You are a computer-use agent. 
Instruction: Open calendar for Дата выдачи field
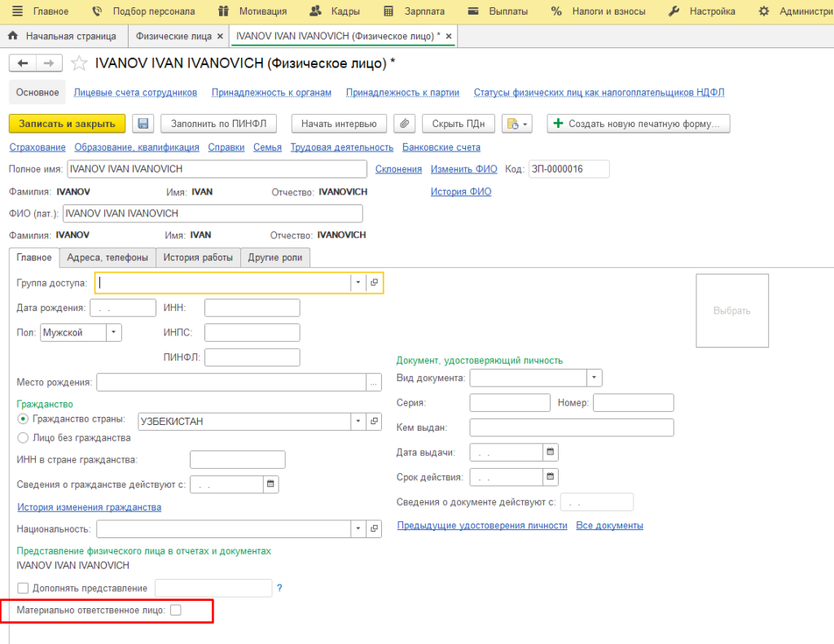pos(550,452)
